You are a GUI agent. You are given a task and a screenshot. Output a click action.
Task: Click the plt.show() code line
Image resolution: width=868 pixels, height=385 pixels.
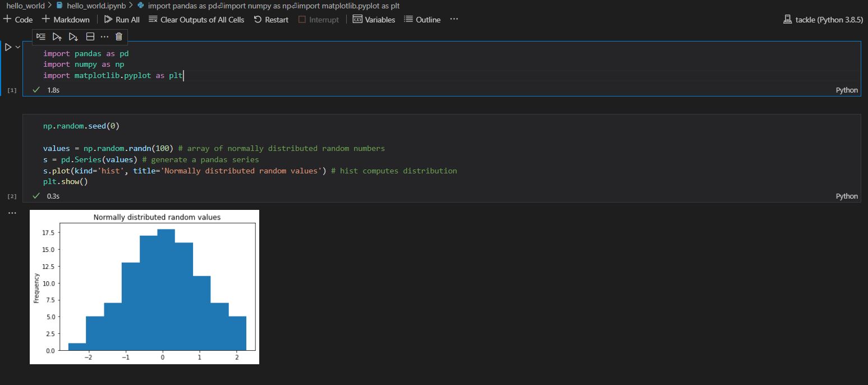(66, 182)
